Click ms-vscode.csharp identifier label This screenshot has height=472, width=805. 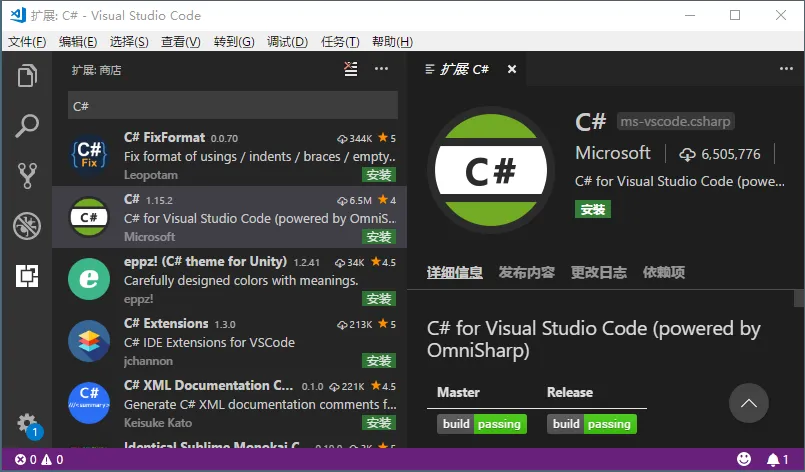[676, 122]
